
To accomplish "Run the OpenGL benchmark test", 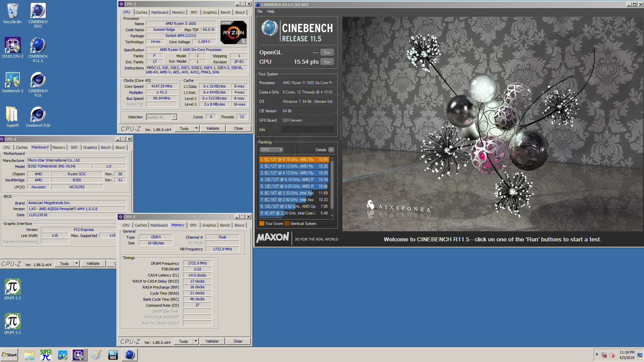I will pyautogui.click(x=327, y=53).
